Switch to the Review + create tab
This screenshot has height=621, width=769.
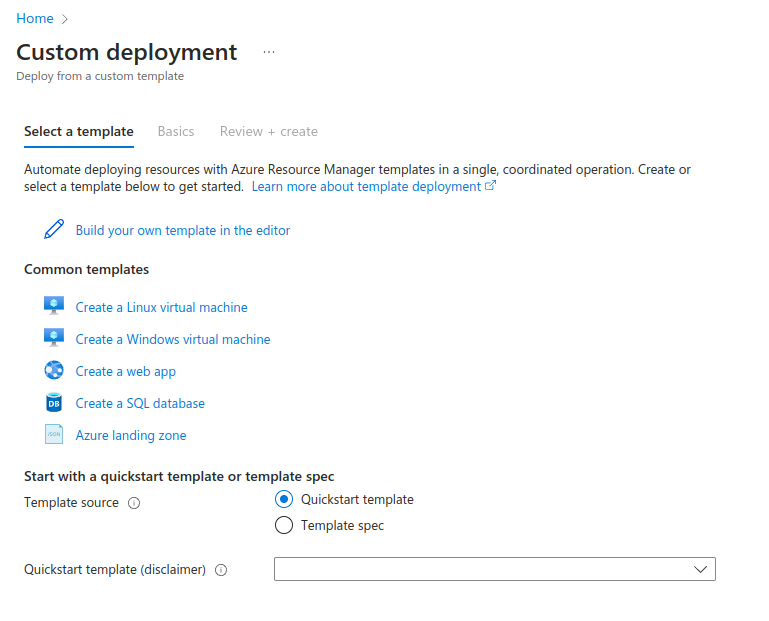tap(269, 131)
